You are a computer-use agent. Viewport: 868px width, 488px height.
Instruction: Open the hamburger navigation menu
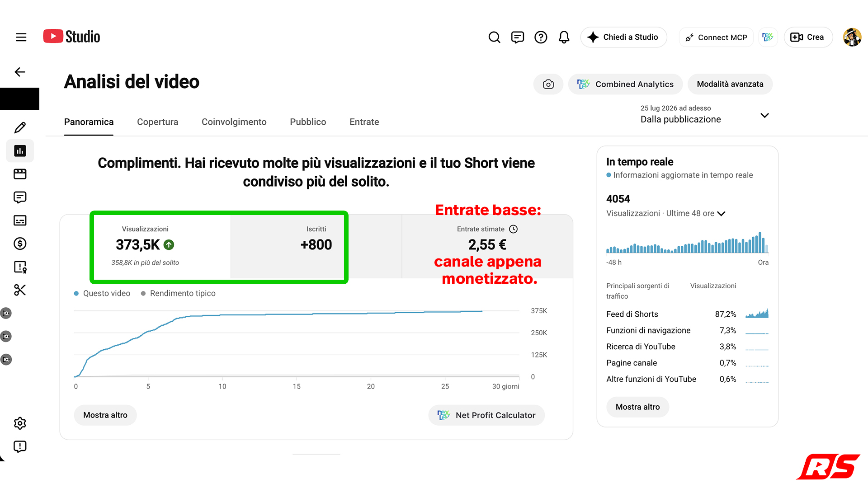point(21,37)
